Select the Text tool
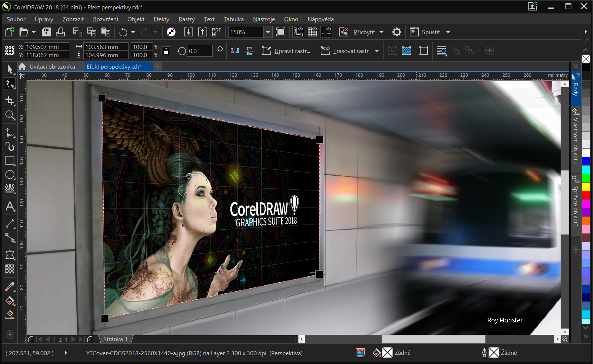Viewport: 593px width, 364px height. tap(10, 206)
